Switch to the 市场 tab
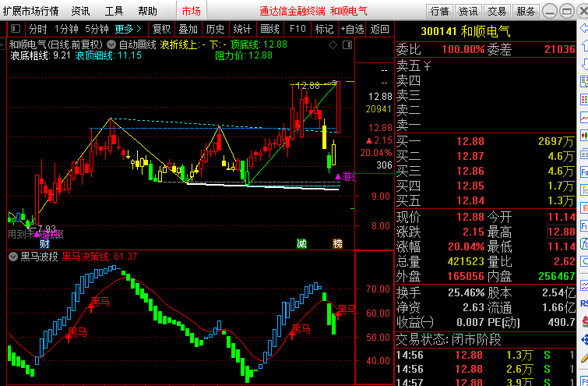Image resolution: width=588 pixels, height=386 pixels. [x=192, y=11]
